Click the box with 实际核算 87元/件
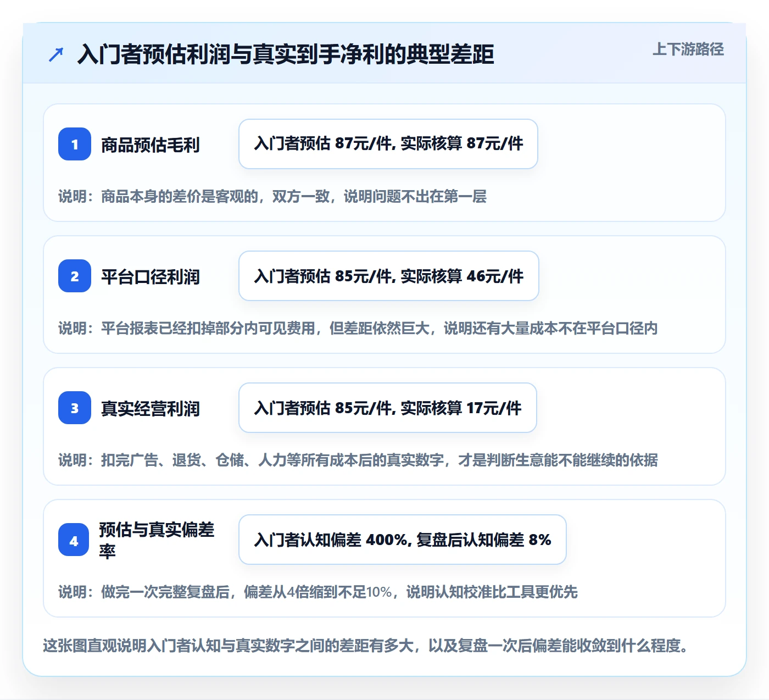769x700 pixels. 388,144
